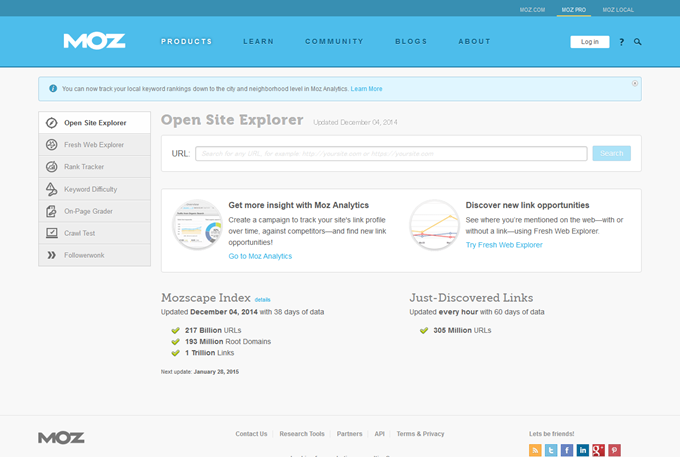Image resolution: width=680 pixels, height=457 pixels.
Task: Click the Log in button
Action: [x=590, y=42]
